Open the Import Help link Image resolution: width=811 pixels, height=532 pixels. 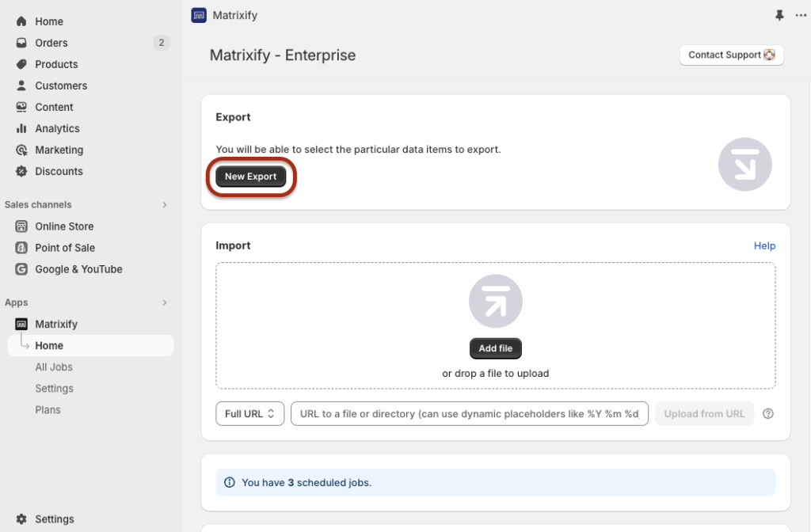coord(764,245)
